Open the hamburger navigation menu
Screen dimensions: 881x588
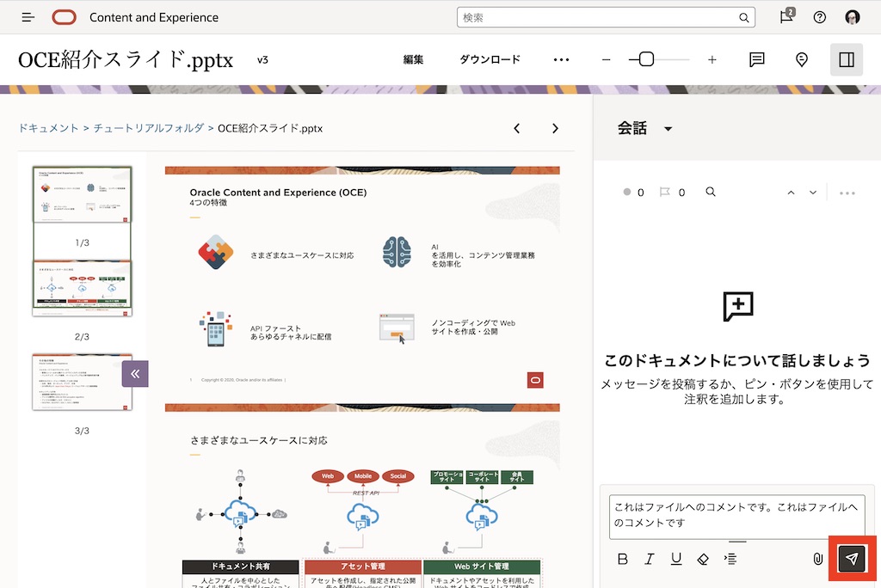(x=28, y=17)
